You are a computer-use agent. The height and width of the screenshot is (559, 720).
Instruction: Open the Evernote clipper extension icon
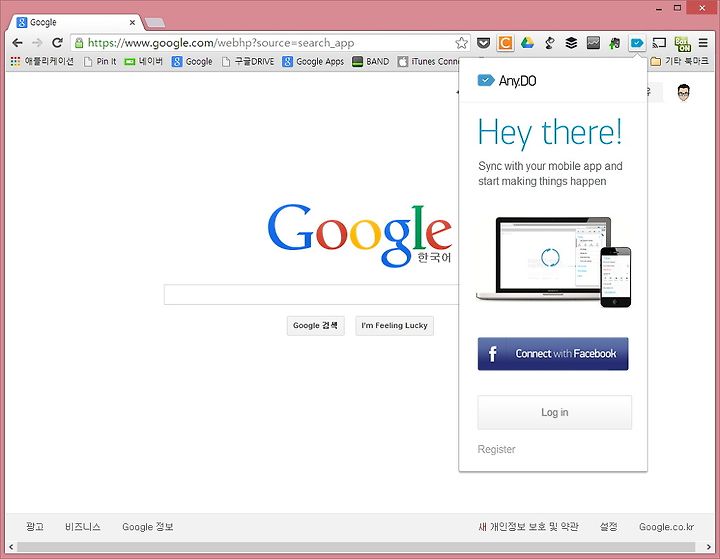615,43
